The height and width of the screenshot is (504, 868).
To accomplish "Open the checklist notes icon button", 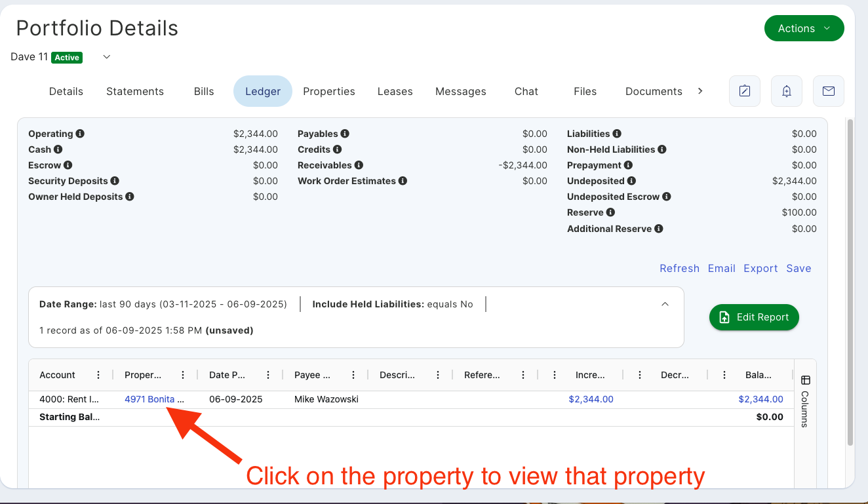I will (745, 91).
